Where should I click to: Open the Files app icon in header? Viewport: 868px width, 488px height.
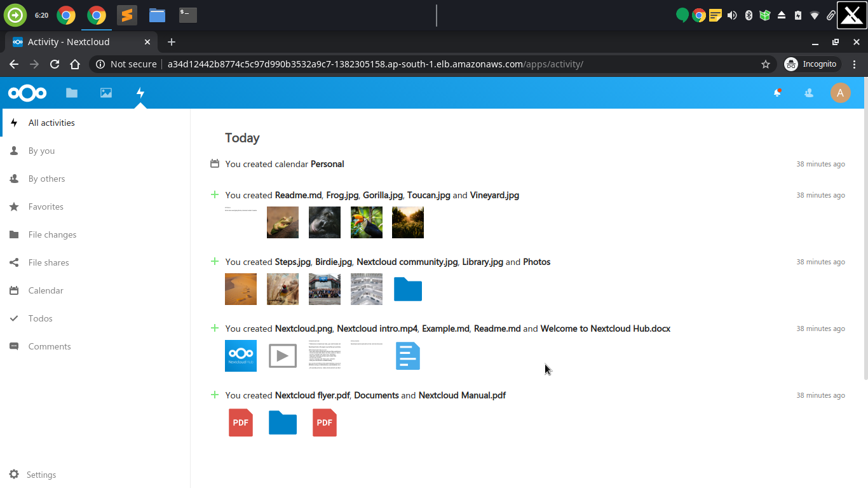pyautogui.click(x=72, y=93)
